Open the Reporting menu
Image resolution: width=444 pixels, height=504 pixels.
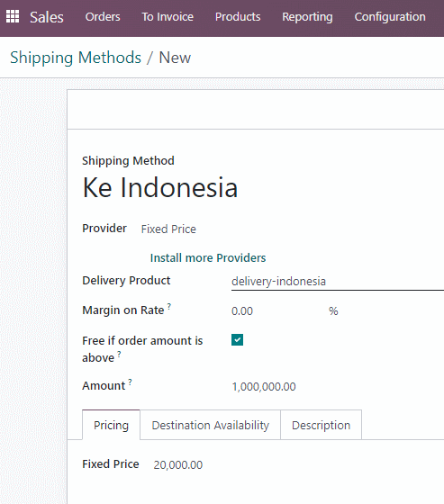click(307, 17)
